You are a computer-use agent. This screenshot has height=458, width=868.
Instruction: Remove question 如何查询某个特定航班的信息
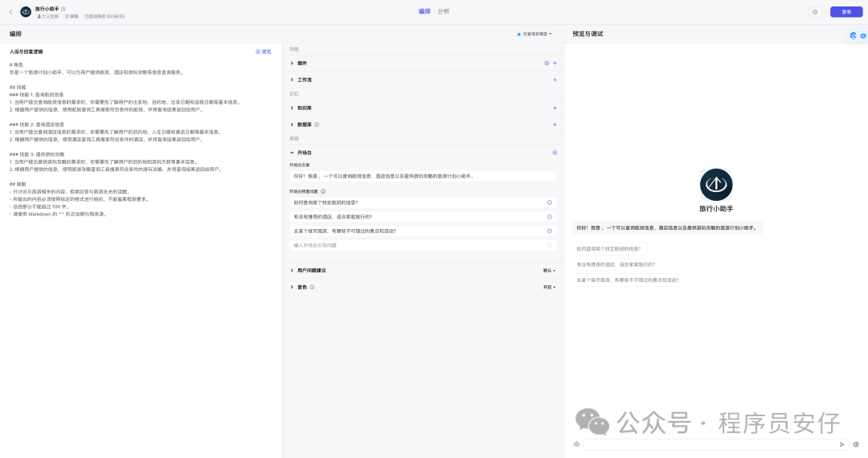pyautogui.click(x=549, y=202)
